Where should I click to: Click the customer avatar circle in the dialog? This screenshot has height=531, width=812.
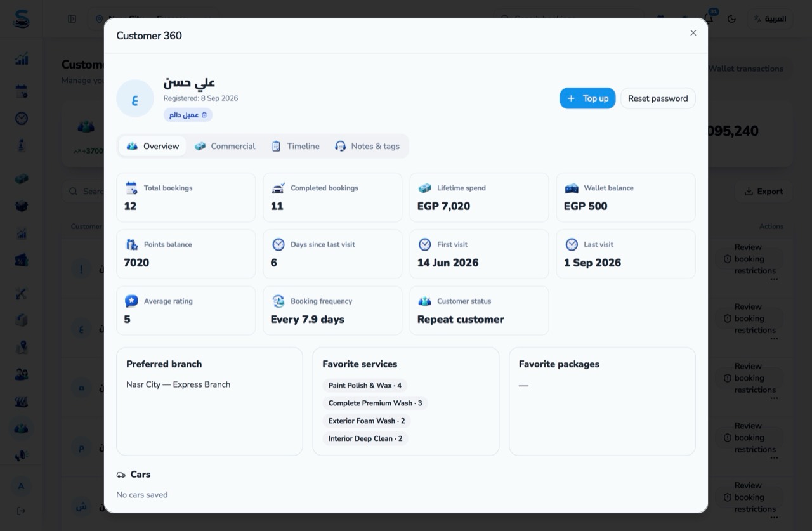pos(135,98)
